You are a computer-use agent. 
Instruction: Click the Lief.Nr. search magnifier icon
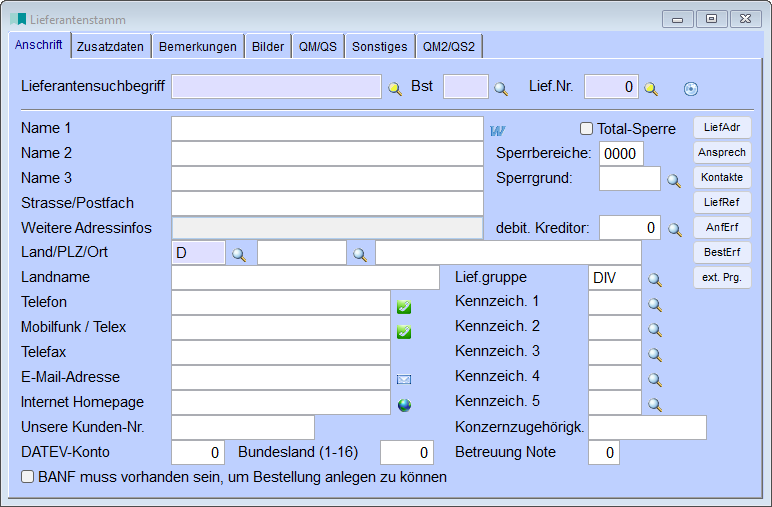pos(651,88)
